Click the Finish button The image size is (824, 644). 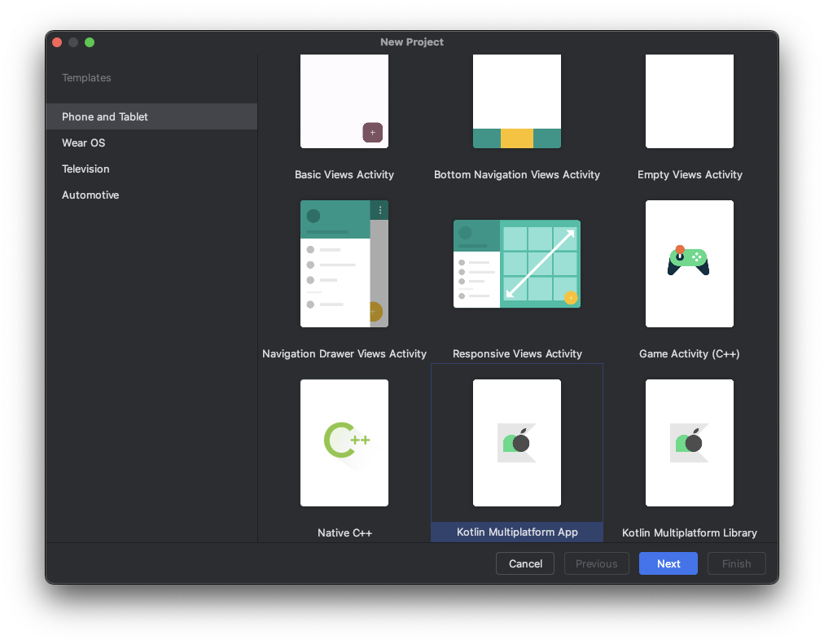click(x=736, y=563)
